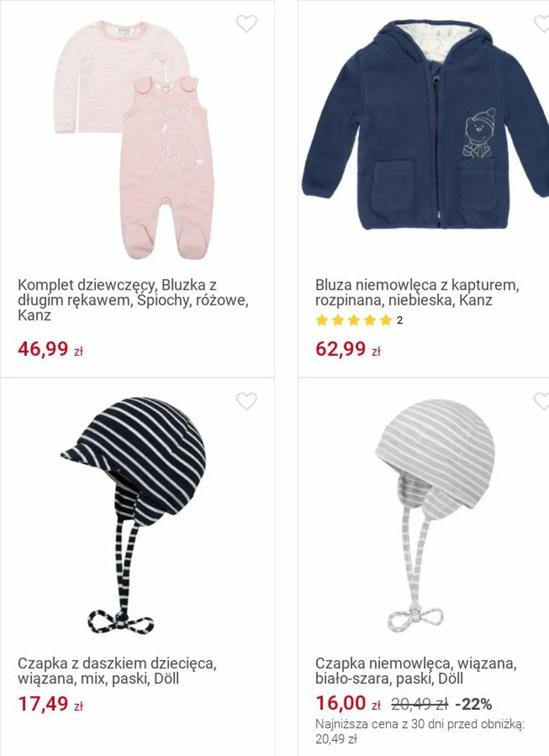This screenshot has width=549, height=756.
Task: Click the 17,49 zł price
Action: pyautogui.click(x=51, y=704)
